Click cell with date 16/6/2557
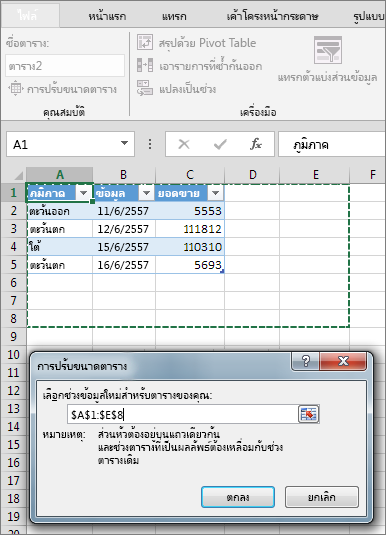This screenshot has height=535, width=386. (124, 265)
